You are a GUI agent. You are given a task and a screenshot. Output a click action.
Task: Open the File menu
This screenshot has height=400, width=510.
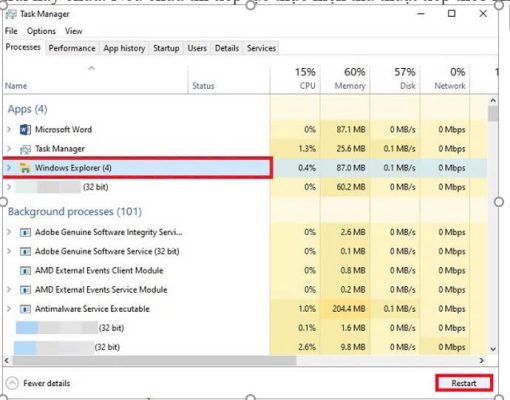point(11,31)
